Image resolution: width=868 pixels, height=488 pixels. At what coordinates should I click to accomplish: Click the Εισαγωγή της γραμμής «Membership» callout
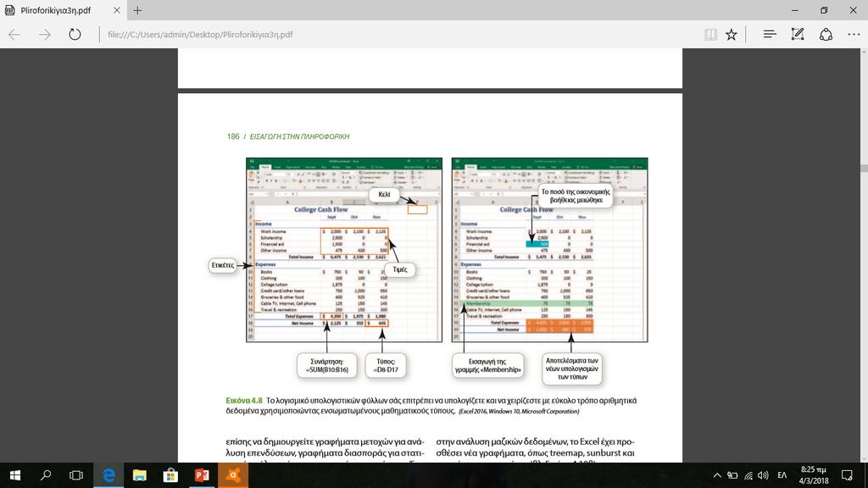(x=487, y=366)
